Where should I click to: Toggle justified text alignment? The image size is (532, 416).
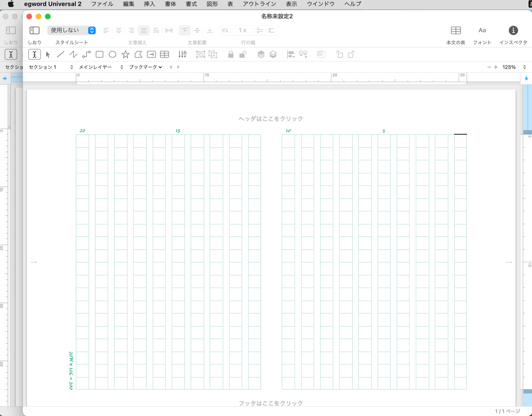point(144,30)
